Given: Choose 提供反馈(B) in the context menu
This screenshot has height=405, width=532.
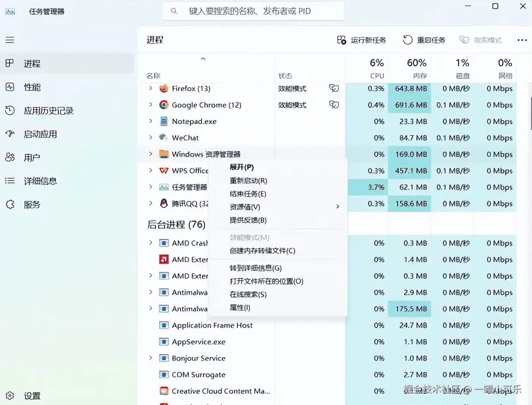Looking at the screenshot, I should pyautogui.click(x=248, y=220).
